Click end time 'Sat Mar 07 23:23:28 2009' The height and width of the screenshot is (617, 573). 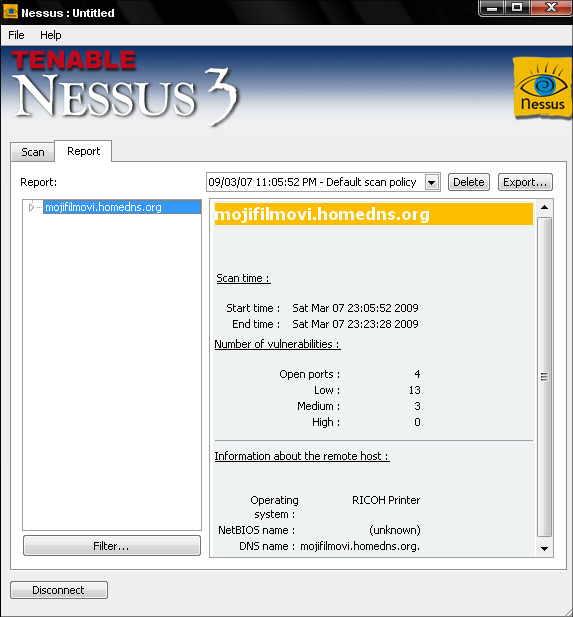(355, 324)
